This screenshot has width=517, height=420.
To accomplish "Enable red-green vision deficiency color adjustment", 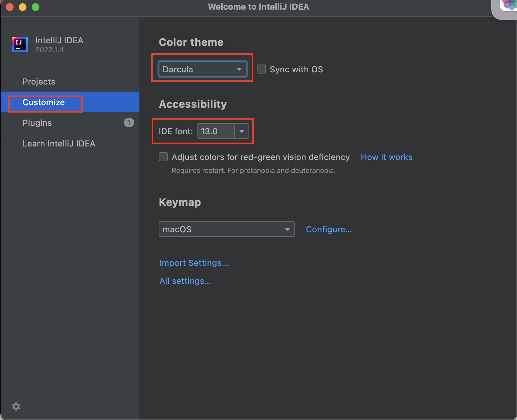I will tap(163, 157).
